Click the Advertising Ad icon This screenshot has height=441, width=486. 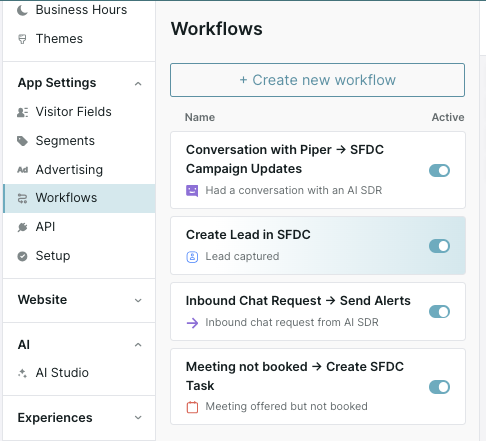[22, 170]
